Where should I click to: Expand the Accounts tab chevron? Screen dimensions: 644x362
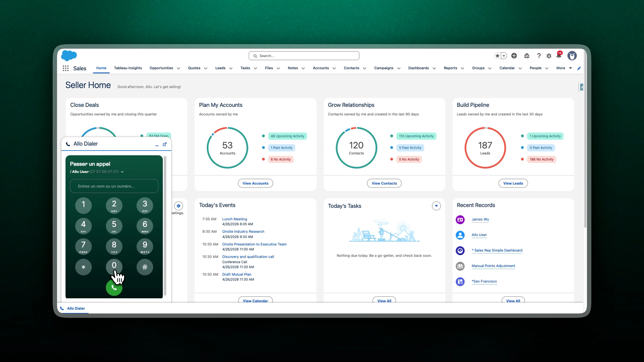coord(334,68)
